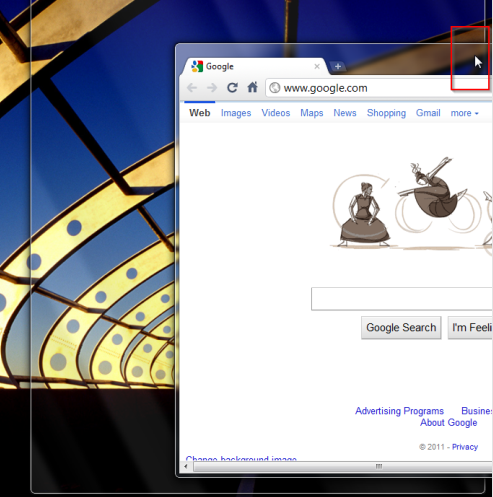Go to the Home page icon
Screen dimensions: 493x497
click(252, 87)
